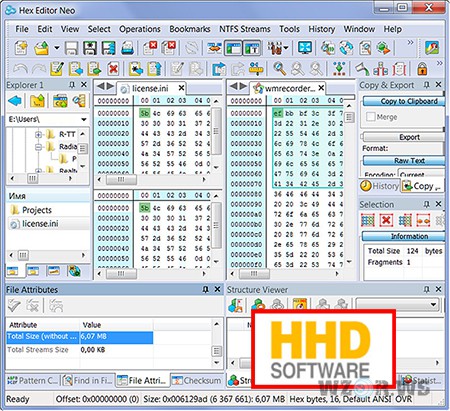This screenshot has width=450, height=411.
Task: Click the Find magnifying glass icon
Action: 279,69
